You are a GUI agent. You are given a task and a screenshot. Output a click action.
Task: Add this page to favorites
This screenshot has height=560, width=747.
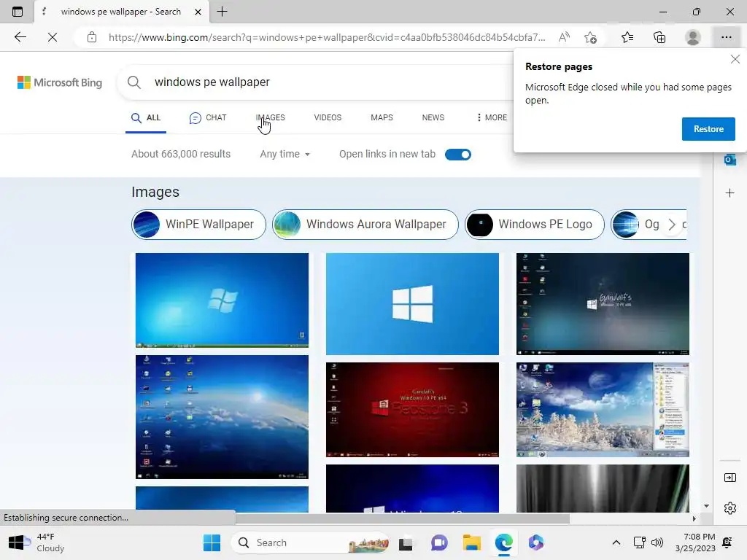(590, 37)
